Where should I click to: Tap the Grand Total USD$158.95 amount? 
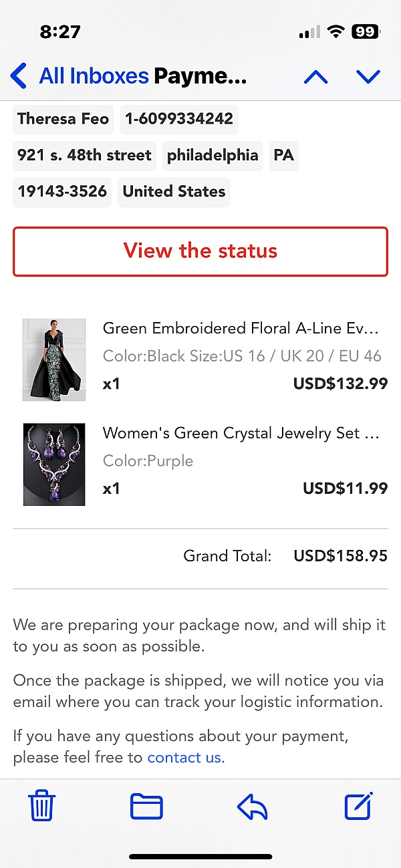coord(340,555)
